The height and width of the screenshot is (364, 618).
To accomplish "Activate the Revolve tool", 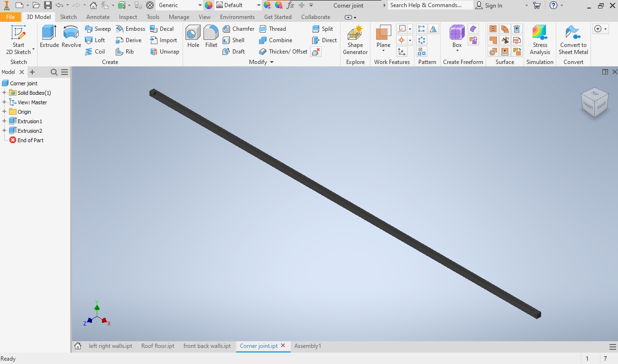I will pos(72,37).
